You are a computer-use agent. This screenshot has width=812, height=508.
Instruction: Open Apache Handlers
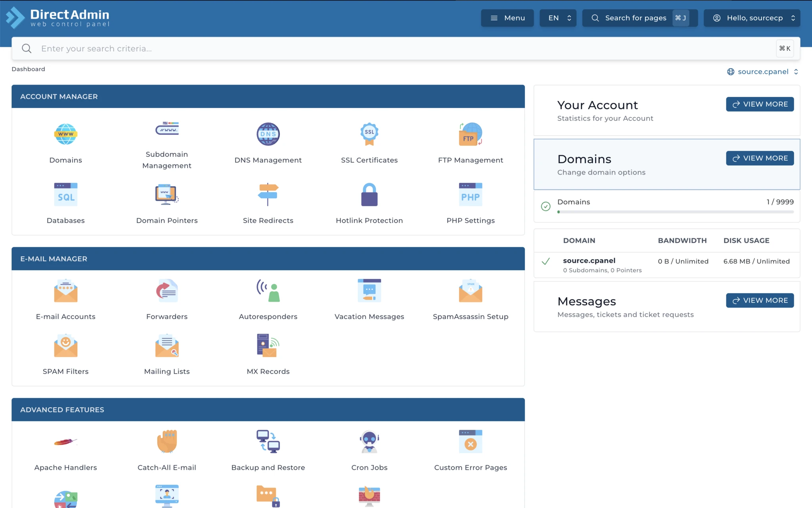pyautogui.click(x=65, y=441)
